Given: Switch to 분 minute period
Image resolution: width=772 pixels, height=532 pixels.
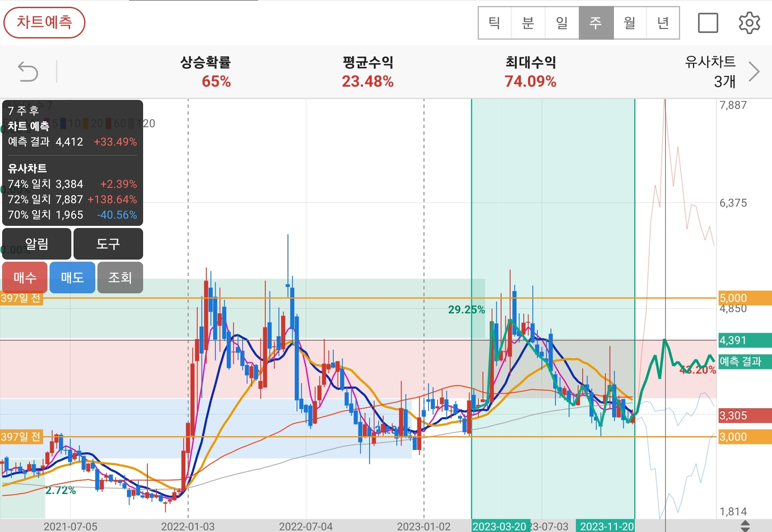Looking at the screenshot, I should (x=528, y=23).
